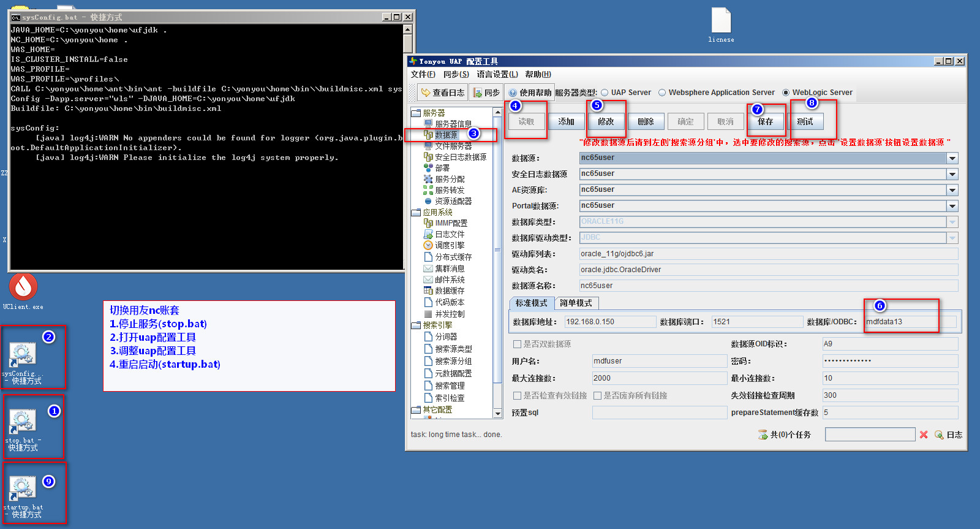Screen dimensions: 980x529
Task: Click the red X cancel task icon
Action: [924, 435]
